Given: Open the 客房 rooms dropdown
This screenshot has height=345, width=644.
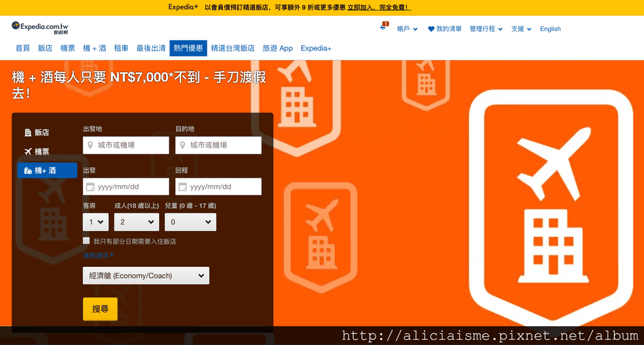Looking at the screenshot, I should (x=96, y=222).
